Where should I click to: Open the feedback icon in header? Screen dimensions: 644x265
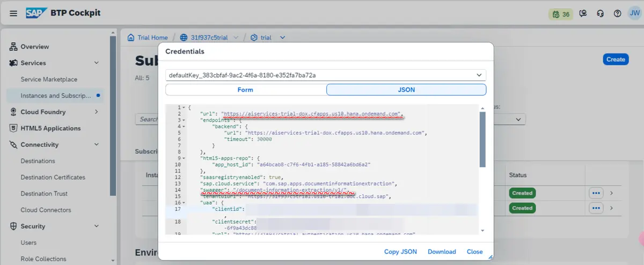click(x=583, y=14)
